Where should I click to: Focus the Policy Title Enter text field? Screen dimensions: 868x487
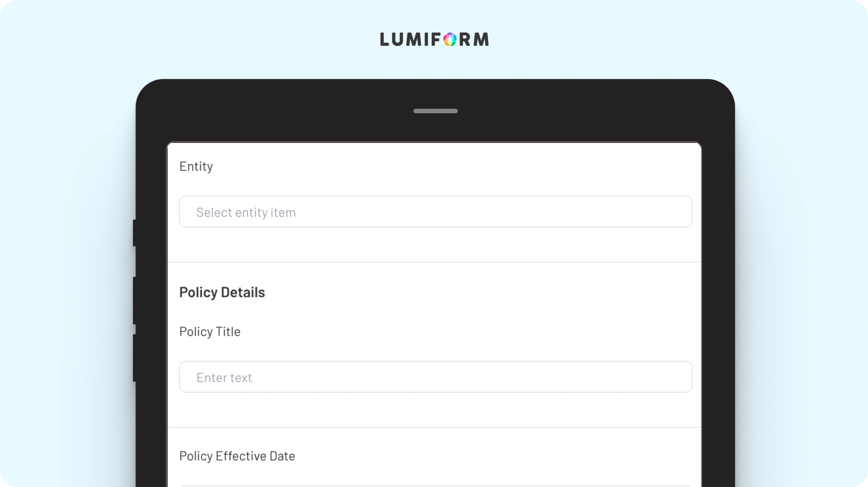(436, 377)
